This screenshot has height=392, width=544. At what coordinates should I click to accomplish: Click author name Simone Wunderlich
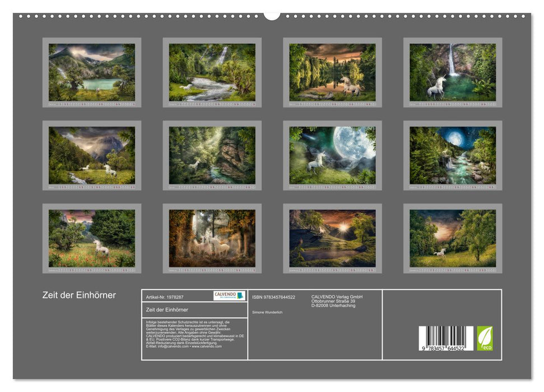pos(268,312)
